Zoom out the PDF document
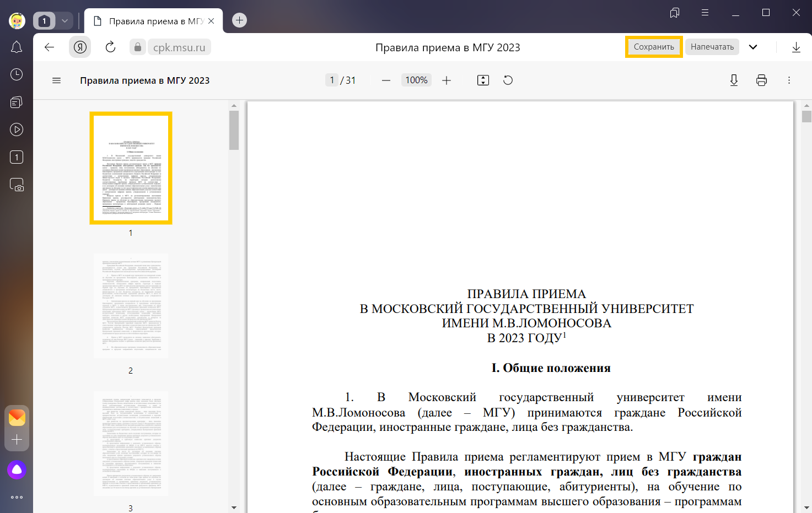The height and width of the screenshot is (513, 812). [x=386, y=80]
